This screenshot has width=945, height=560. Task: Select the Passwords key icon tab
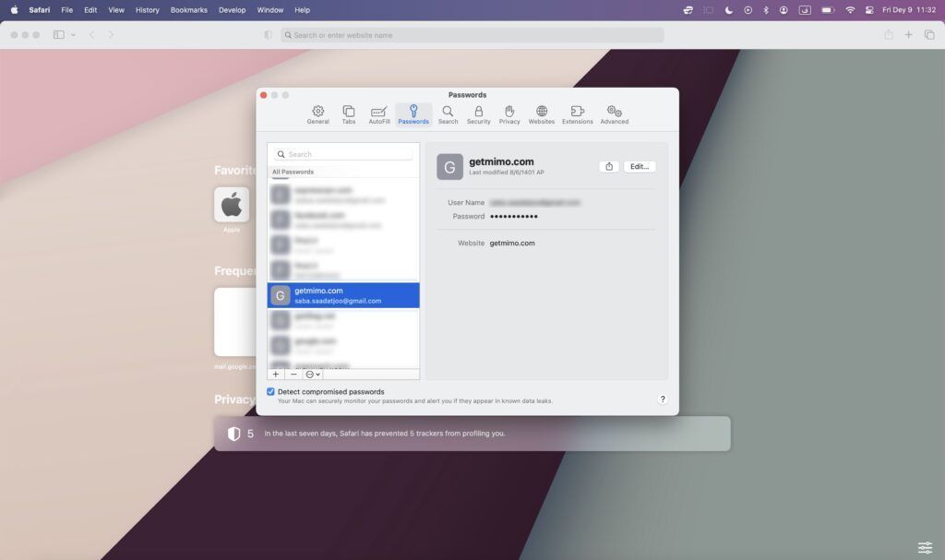(413, 114)
